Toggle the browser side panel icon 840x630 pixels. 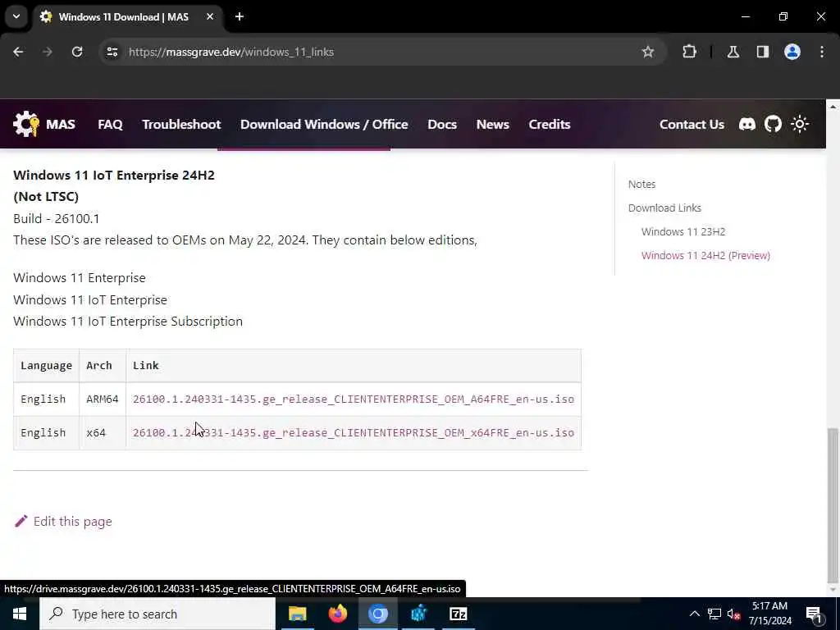(763, 52)
